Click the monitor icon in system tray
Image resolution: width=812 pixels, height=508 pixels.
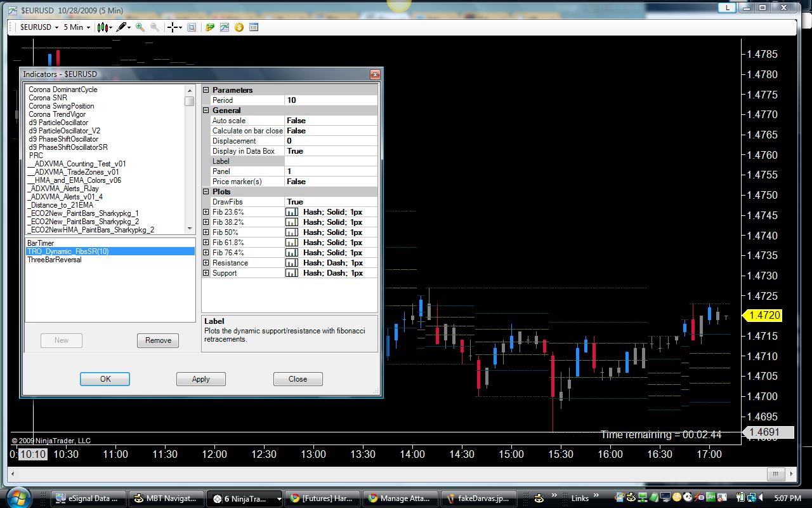[x=665, y=498]
